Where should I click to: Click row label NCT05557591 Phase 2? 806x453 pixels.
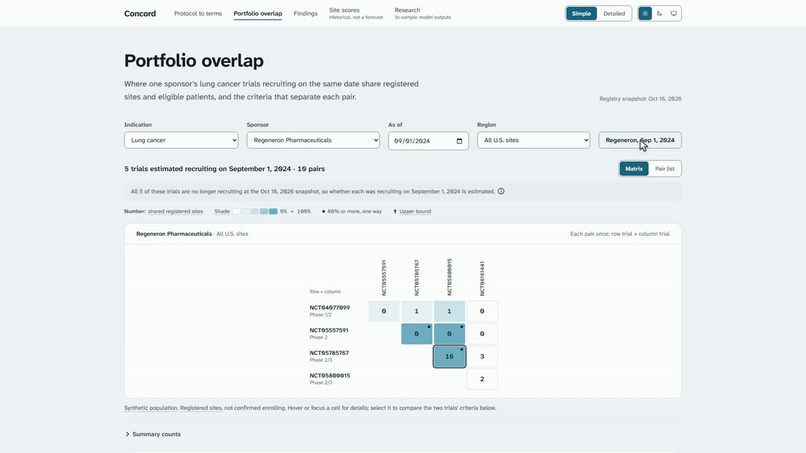coord(329,333)
